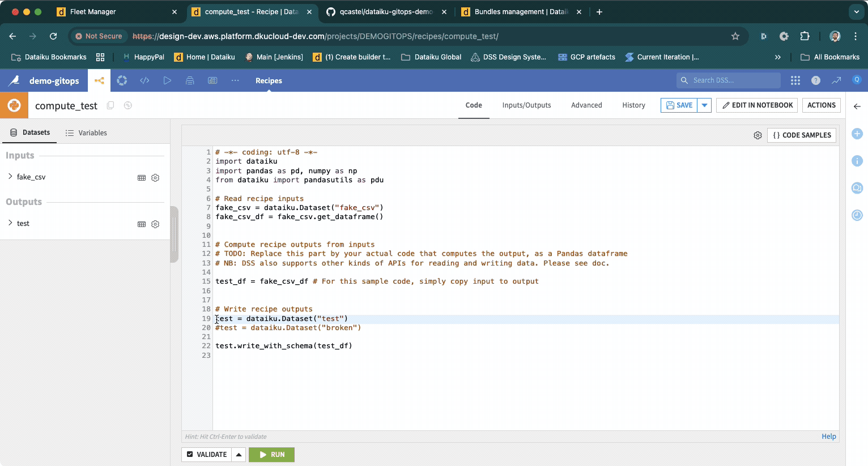Open All Bookmarks folder

tap(829, 57)
